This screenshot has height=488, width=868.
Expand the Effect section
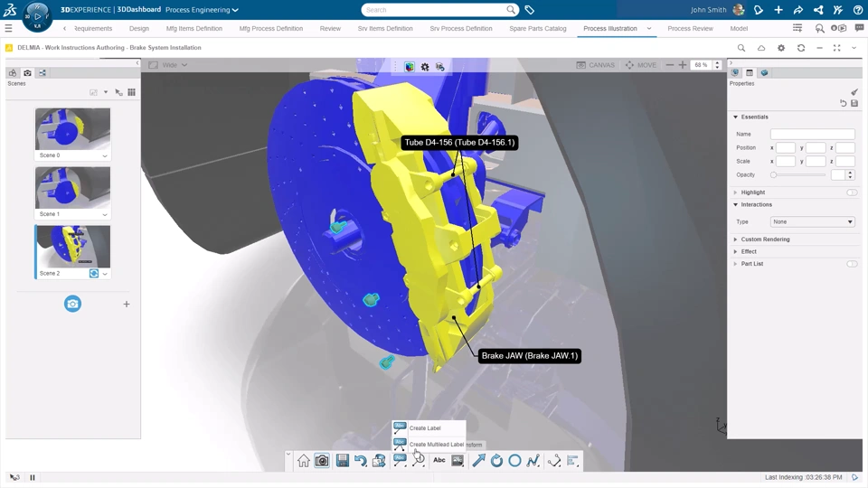click(736, 252)
